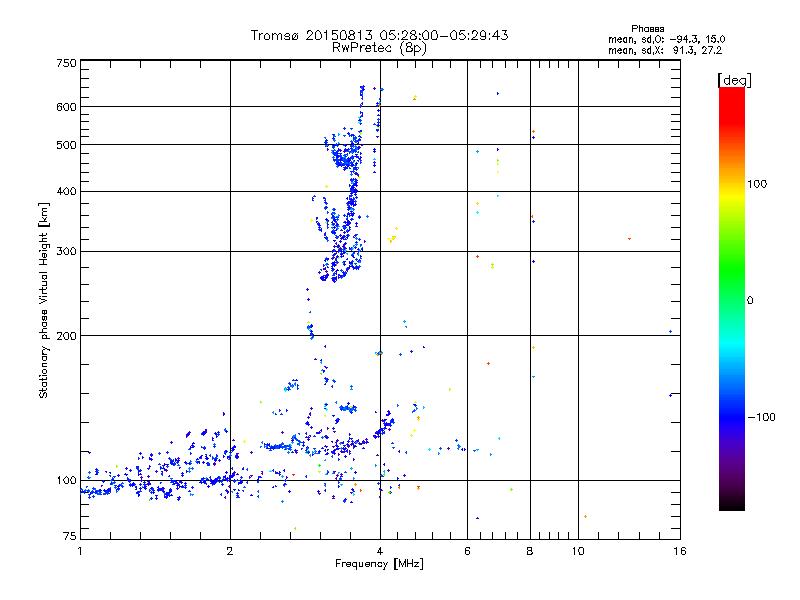The height and width of the screenshot is (600, 800).
Task: Click the x-axis tick label '10'
Action: tap(578, 551)
